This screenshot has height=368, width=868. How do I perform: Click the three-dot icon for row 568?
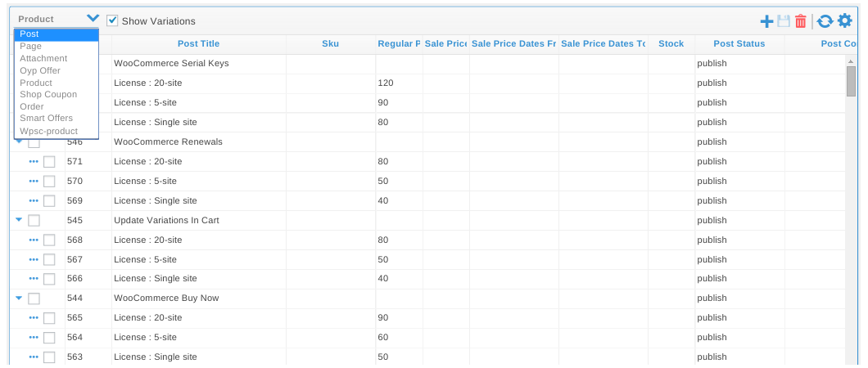[34, 240]
